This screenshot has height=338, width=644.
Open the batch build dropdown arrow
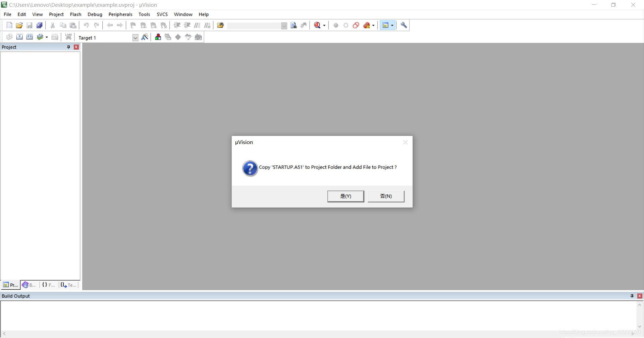47,37
